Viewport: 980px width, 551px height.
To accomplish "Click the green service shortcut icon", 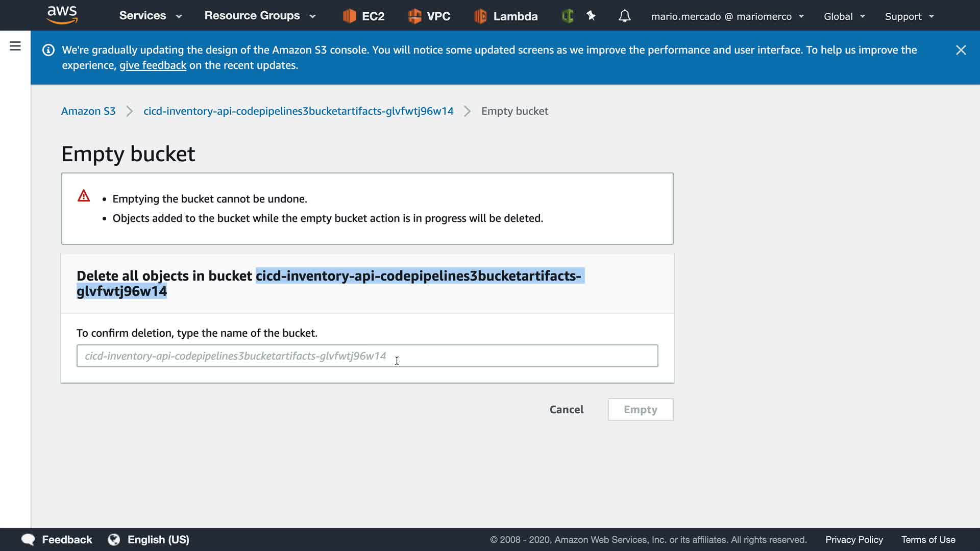I will click(x=568, y=16).
